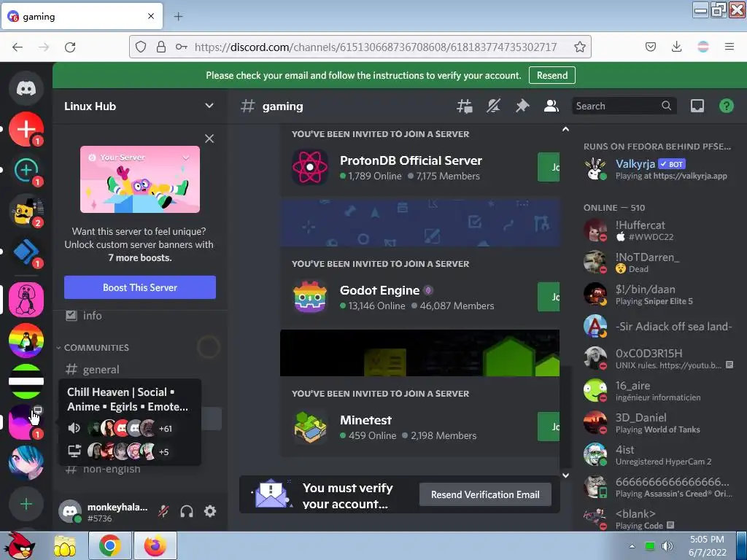
Task: Click the Godot Engine server logo
Action: pyautogui.click(x=310, y=297)
